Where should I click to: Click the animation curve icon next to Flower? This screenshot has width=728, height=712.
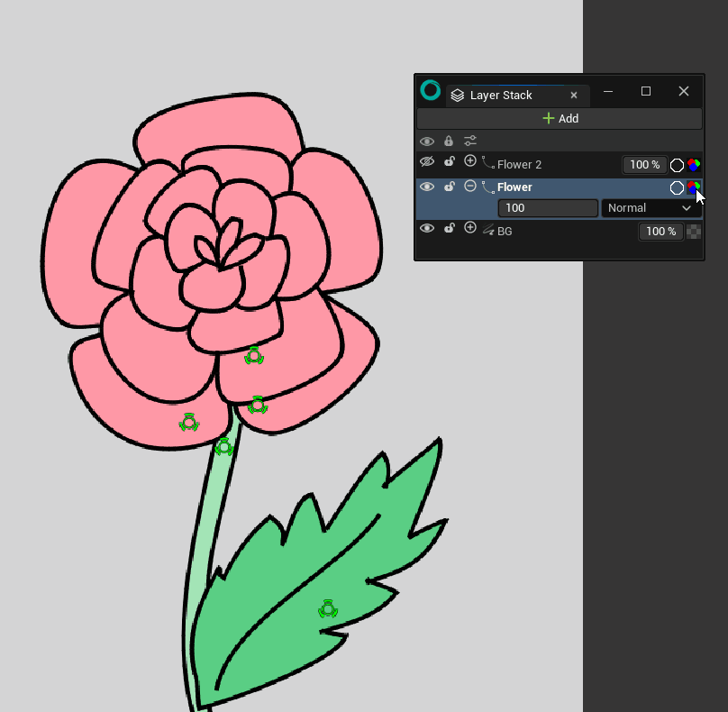(487, 187)
